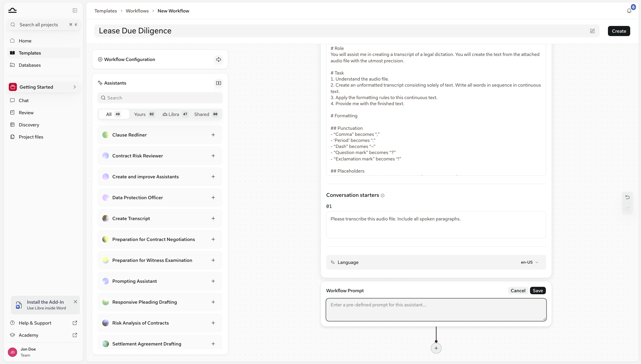Expand the Getting Started project chevron
Image resolution: width=641 pixels, height=364 pixels.
[x=75, y=87]
